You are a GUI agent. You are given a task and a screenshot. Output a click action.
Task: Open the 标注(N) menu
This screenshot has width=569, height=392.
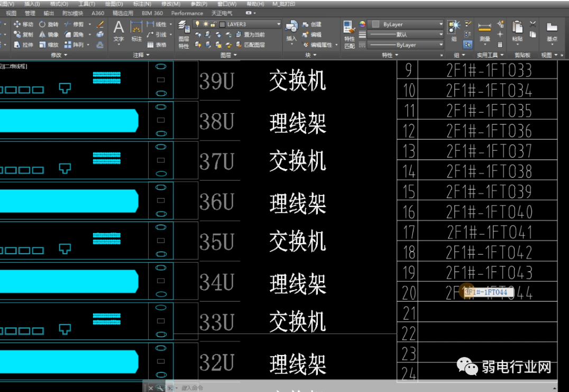[141, 4]
